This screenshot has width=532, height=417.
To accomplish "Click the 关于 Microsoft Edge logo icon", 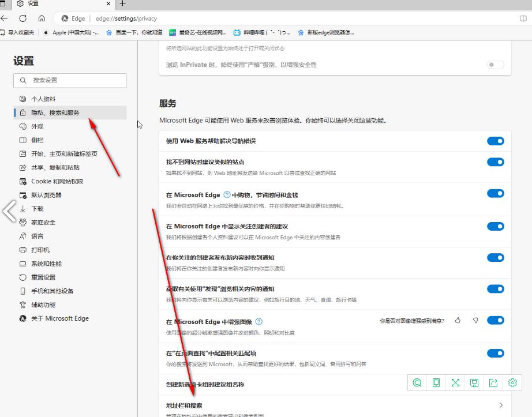I will (x=23, y=318).
